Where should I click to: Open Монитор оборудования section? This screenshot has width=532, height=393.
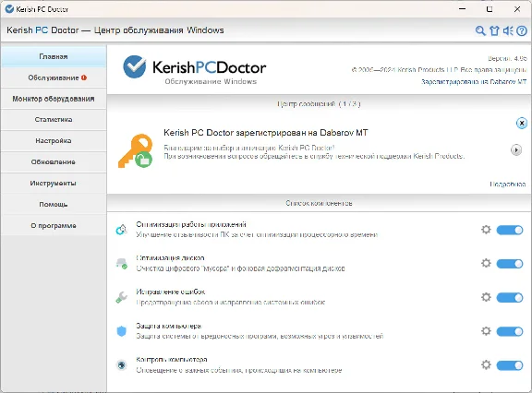[54, 99]
